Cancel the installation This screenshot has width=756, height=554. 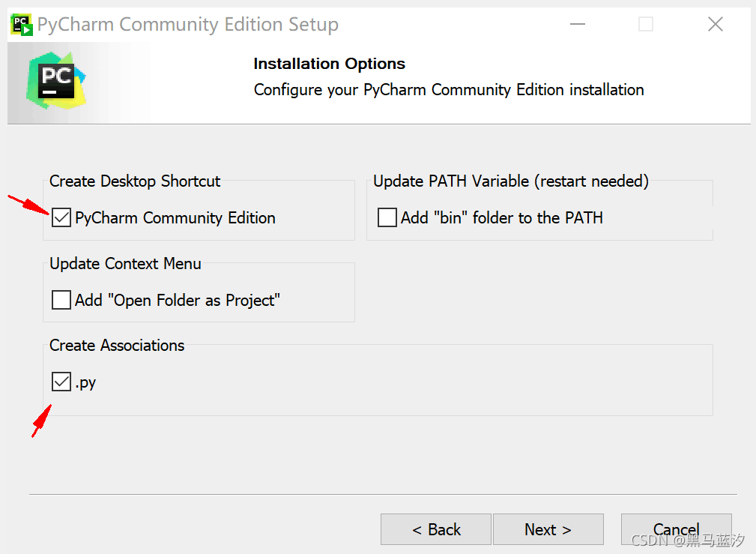click(x=676, y=529)
